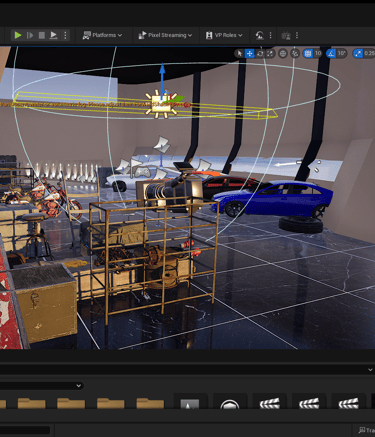Screen dimensions: 375x437
Task: Open the scale snap value 0.25
Action: (x=369, y=53)
